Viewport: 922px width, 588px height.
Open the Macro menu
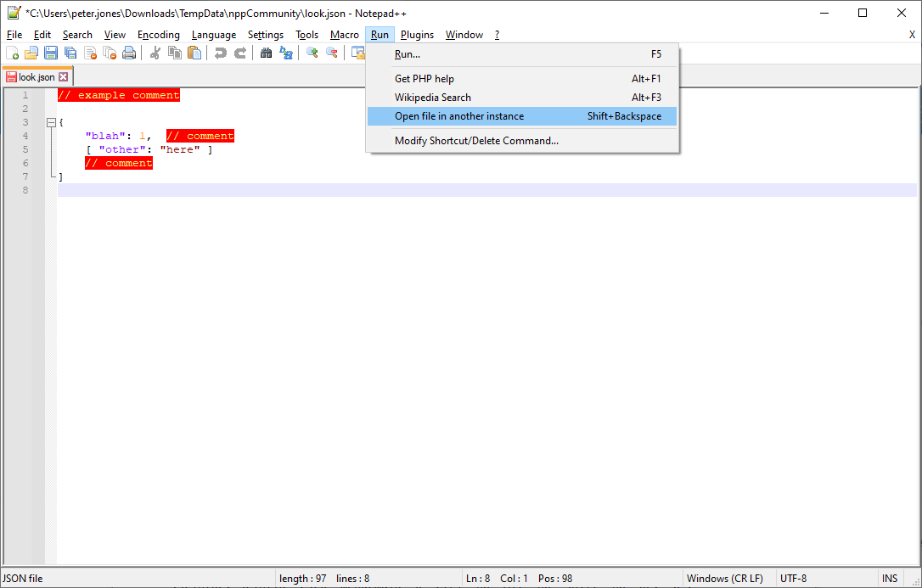click(x=345, y=35)
